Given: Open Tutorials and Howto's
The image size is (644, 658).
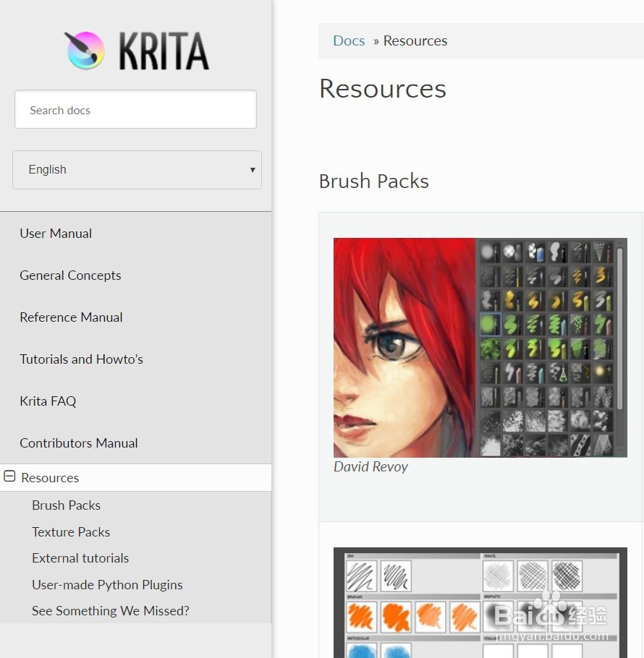Looking at the screenshot, I should [x=82, y=359].
